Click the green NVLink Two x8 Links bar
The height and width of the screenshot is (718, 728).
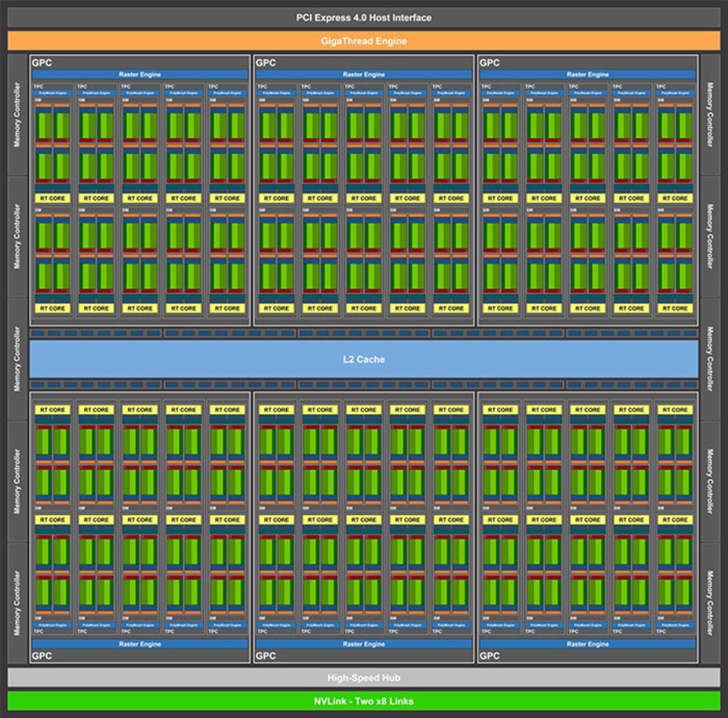click(364, 701)
